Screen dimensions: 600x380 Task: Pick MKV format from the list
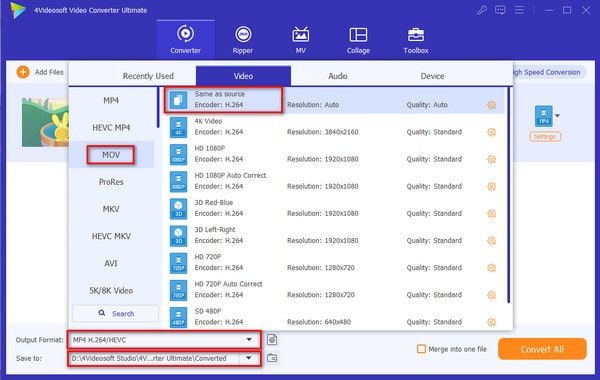tap(111, 209)
